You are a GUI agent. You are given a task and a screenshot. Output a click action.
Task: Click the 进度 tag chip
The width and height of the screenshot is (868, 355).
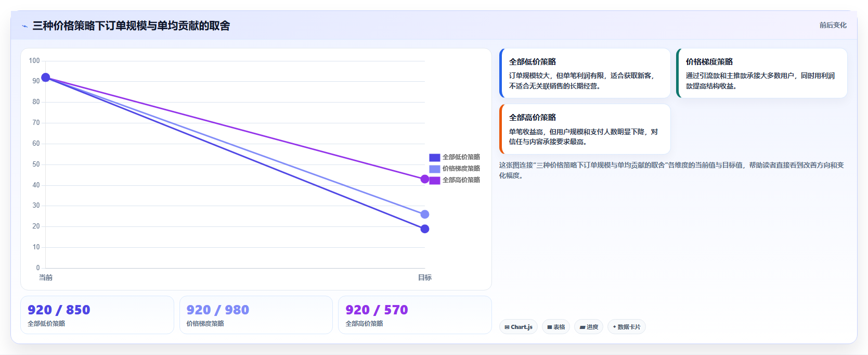coord(589,327)
